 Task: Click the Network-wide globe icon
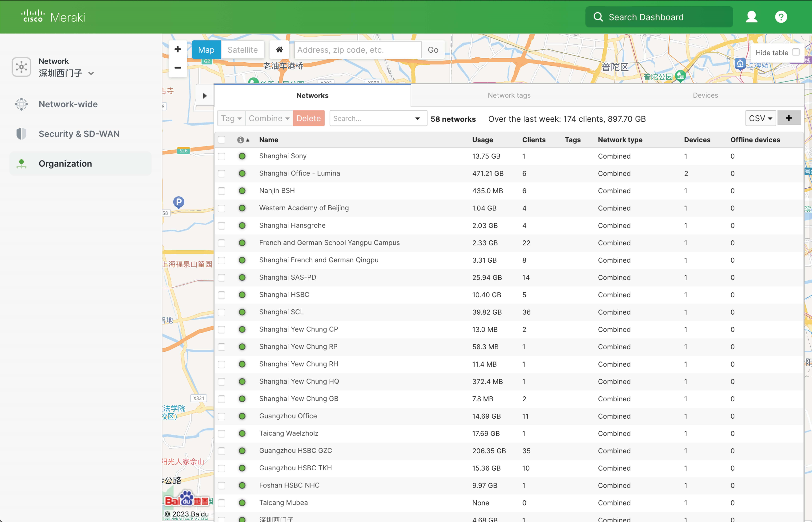pos(21,104)
